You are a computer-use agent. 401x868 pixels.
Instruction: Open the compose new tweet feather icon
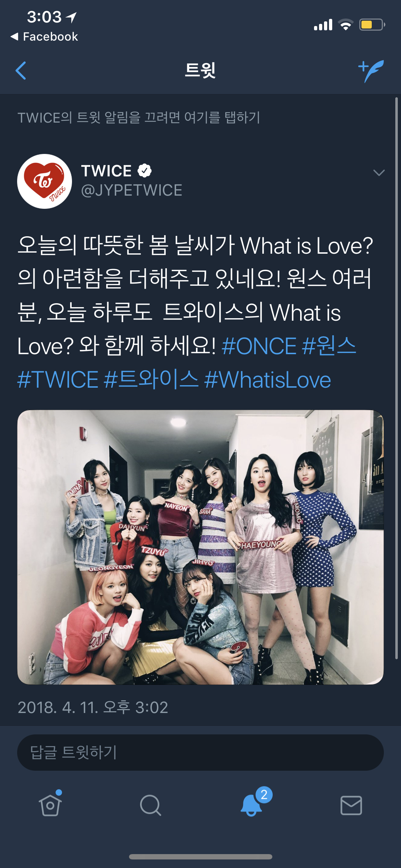pyautogui.click(x=371, y=71)
